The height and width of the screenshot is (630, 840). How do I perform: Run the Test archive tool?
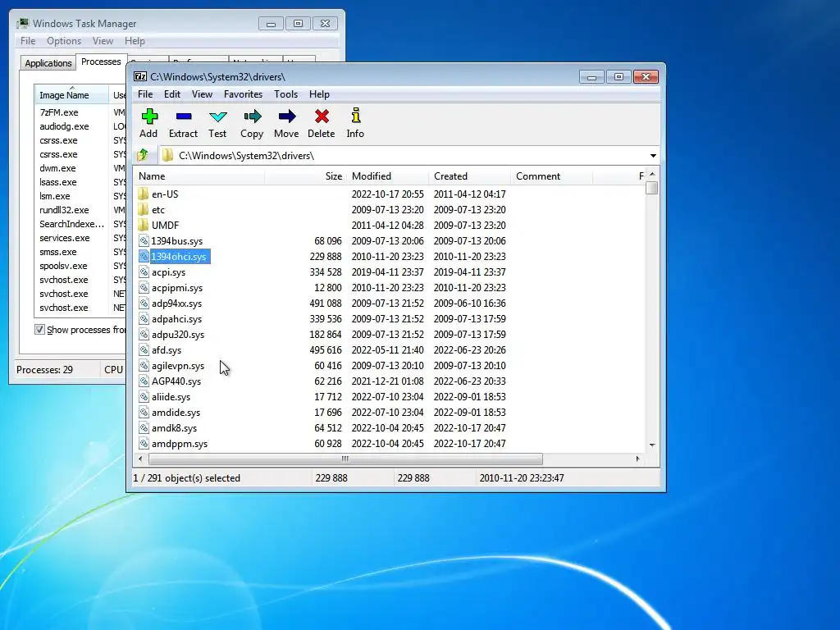(218, 116)
